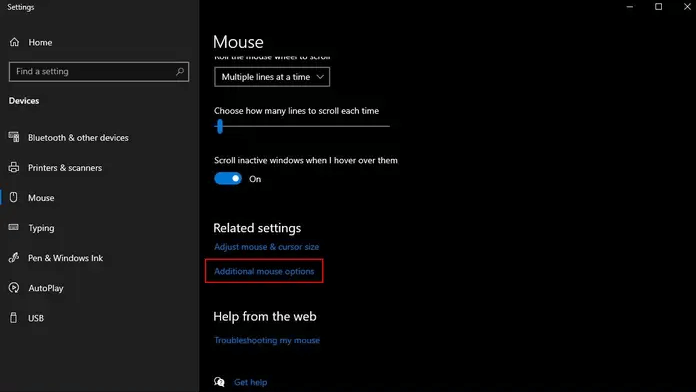
Task: Select the Mouse section label
Action: click(41, 198)
